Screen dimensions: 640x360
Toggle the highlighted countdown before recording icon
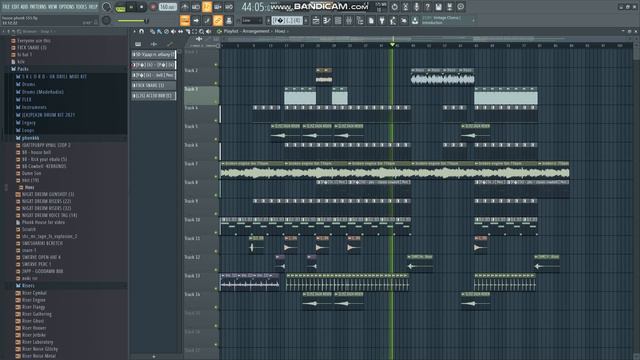coord(207,7)
